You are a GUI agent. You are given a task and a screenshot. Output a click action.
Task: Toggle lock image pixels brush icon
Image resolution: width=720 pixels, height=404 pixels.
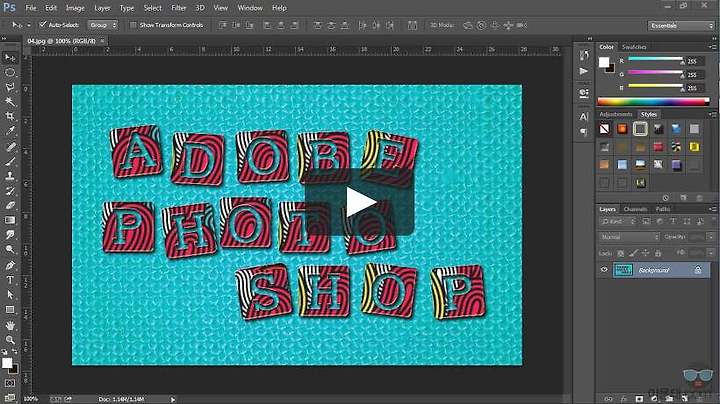(633, 253)
